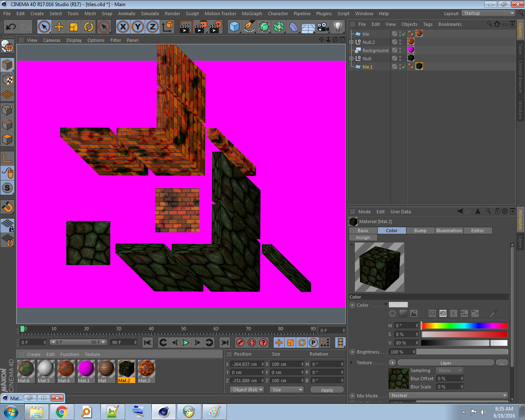Viewport: 525px width, 420px height.
Task: Expand the Null object hierarchy
Action: point(352,59)
